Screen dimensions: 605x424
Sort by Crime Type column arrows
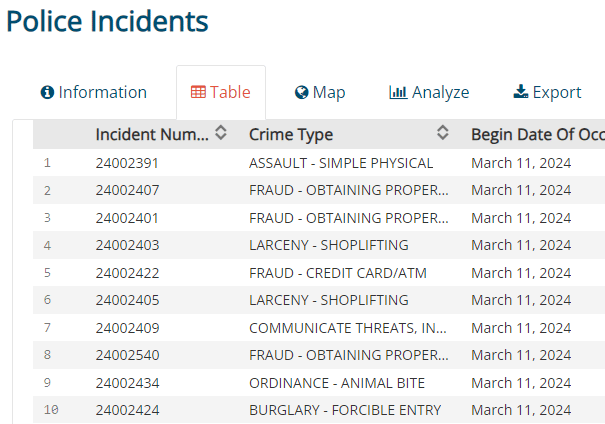click(443, 133)
